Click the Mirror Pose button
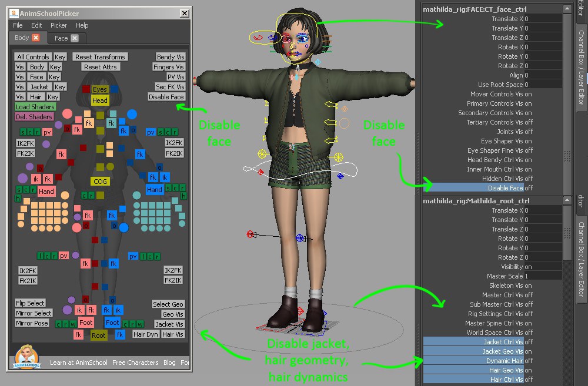Screen dimensions: 588x386 point(32,323)
